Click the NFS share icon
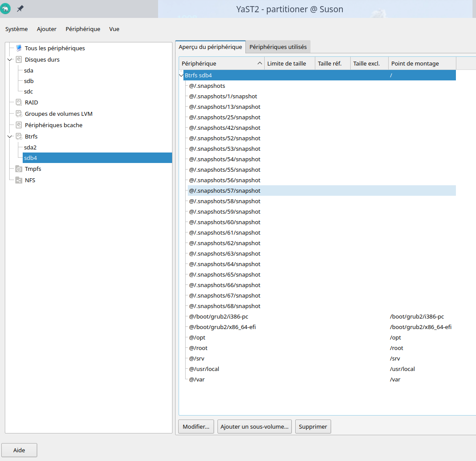The width and height of the screenshot is (476, 461). tap(19, 180)
